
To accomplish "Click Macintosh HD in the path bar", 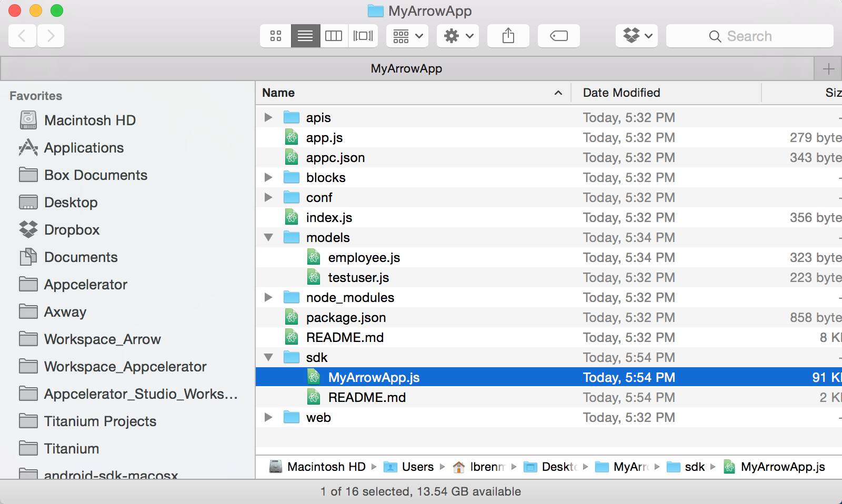I will tap(317, 467).
